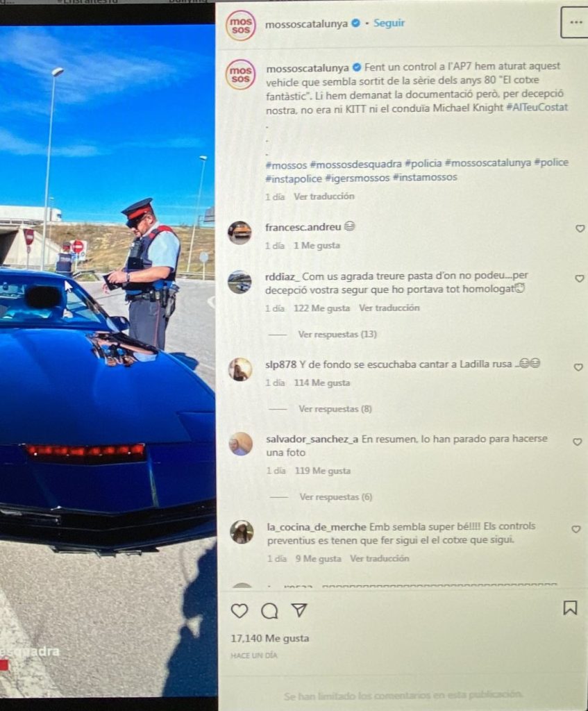The width and height of the screenshot is (588, 711).
Task: Like salvador_sanchez_a's comment
Action: click(x=577, y=442)
